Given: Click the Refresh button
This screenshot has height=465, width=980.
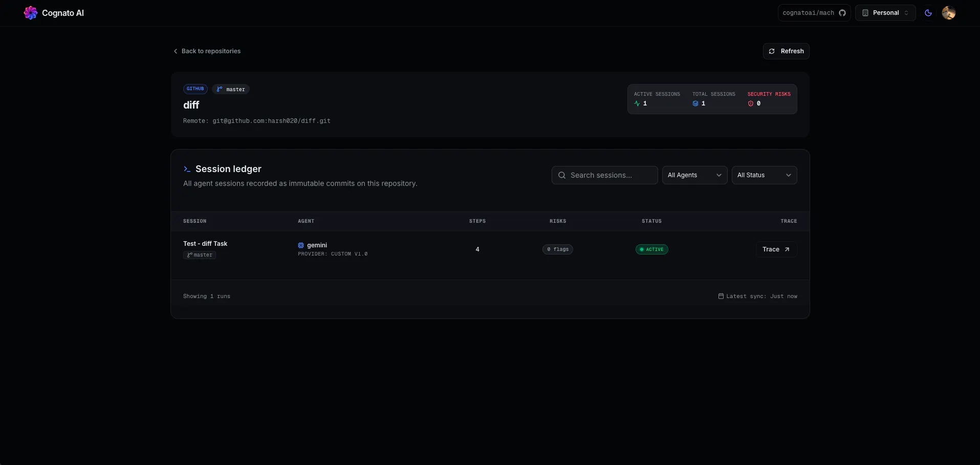Looking at the screenshot, I should coord(786,51).
